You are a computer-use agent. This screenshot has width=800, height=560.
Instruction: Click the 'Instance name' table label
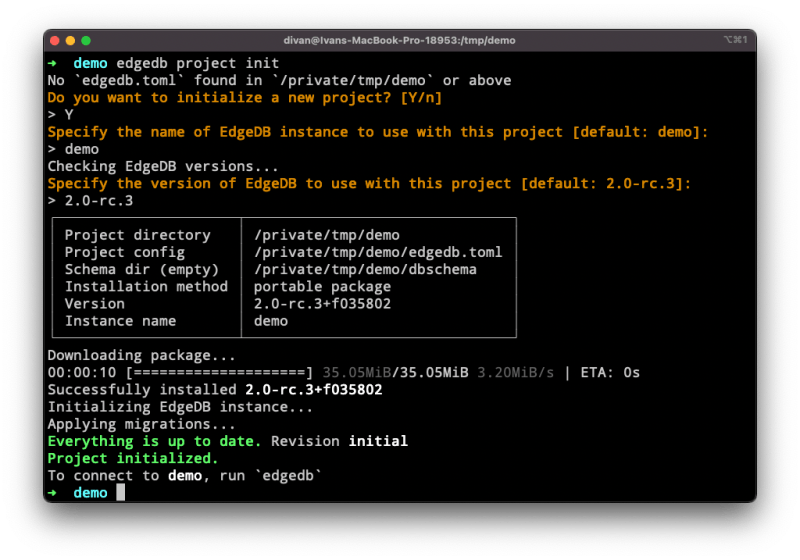tap(120, 321)
